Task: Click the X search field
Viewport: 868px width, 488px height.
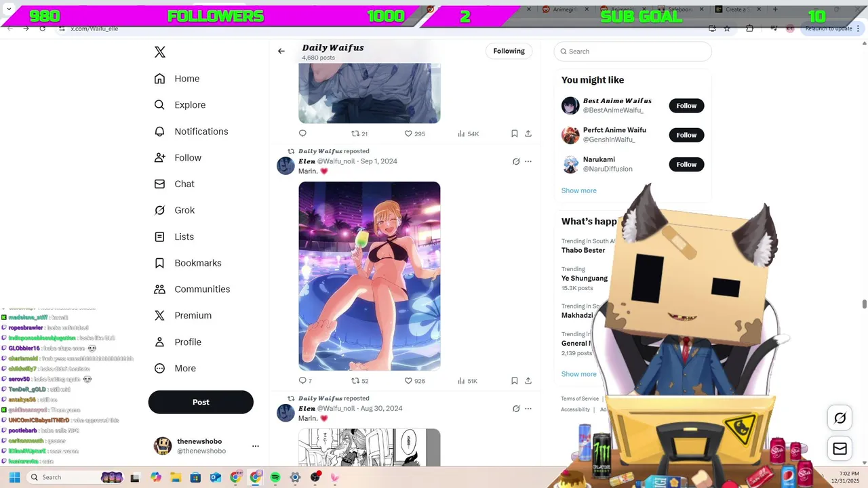Action: tap(633, 52)
